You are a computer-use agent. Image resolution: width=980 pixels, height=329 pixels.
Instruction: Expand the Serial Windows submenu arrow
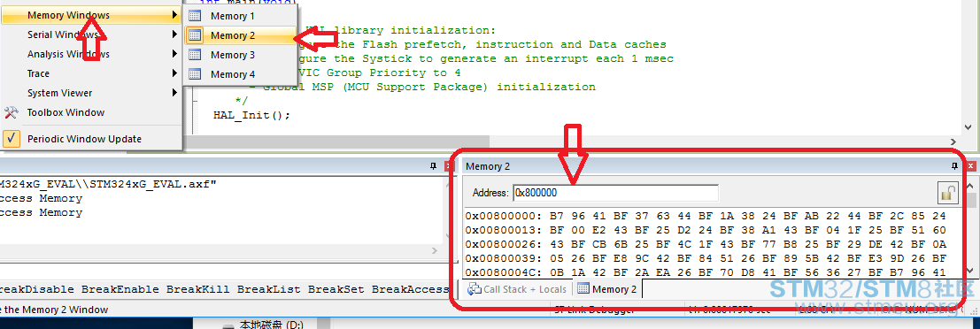pos(174,34)
